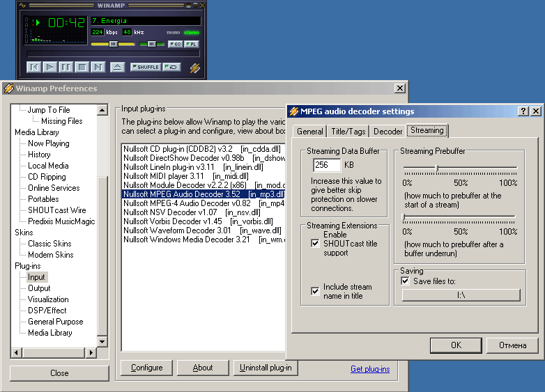Switch to the General tab

click(x=309, y=132)
